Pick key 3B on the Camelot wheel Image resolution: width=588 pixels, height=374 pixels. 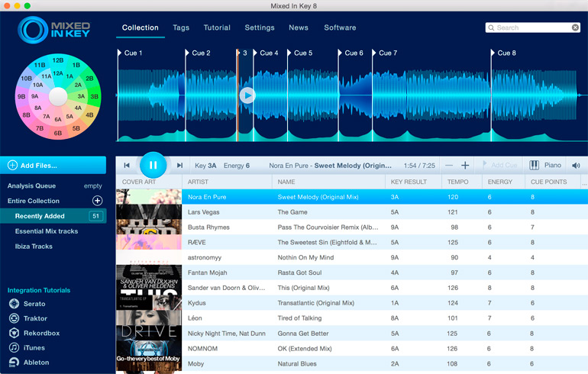(x=95, y=96)
